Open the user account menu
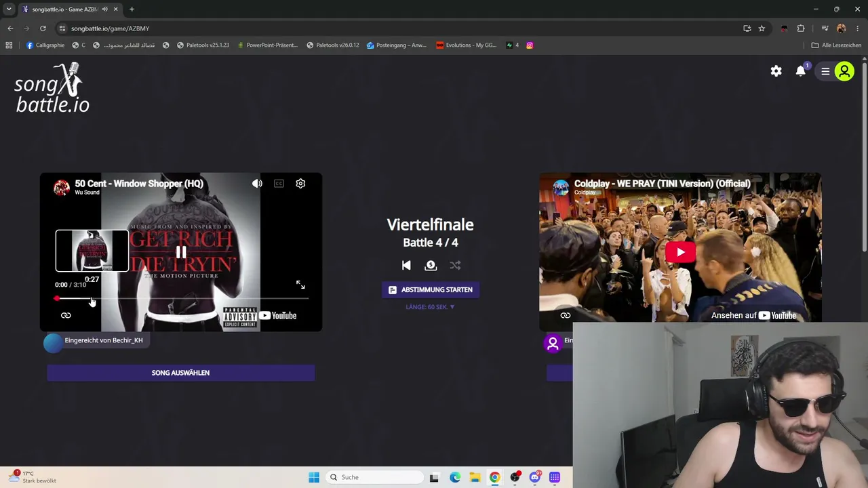 pyautogui.click(x=836, y=71)
